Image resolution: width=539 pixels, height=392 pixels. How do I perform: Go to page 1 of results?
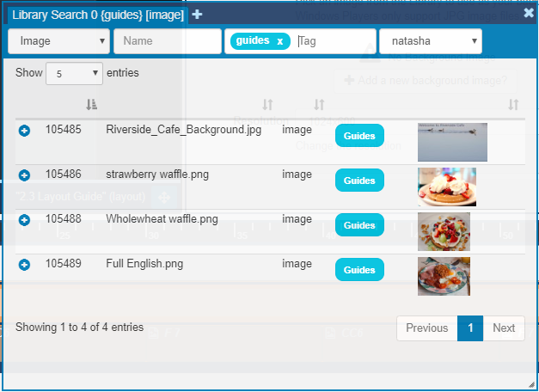(470, 328)
